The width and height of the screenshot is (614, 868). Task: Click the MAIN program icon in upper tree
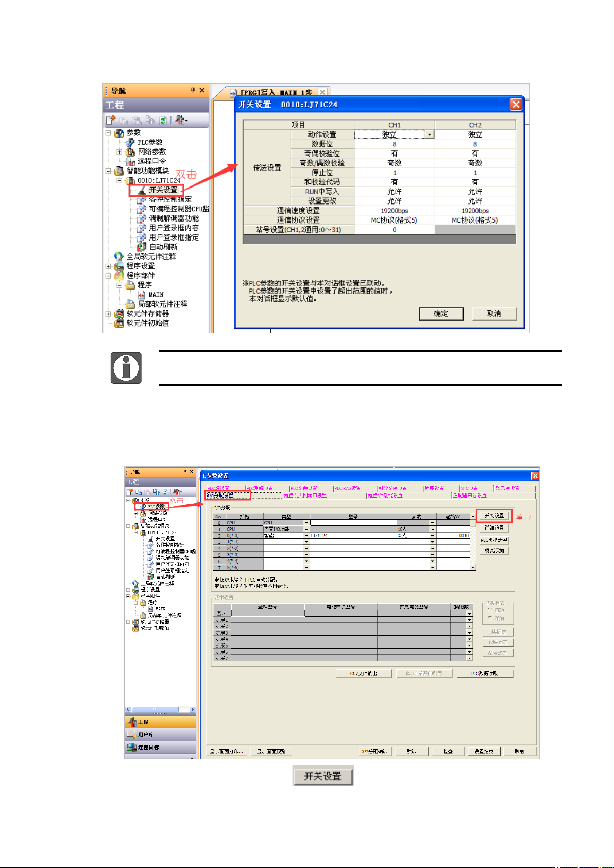142,295
